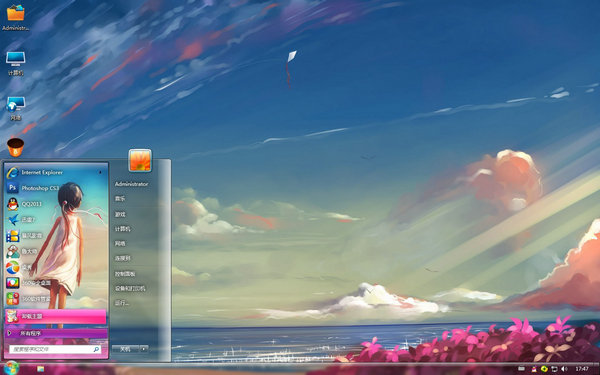Open the volume speaker icon in the tray
This screenshot has height=375, width=600.
[564, 369]
